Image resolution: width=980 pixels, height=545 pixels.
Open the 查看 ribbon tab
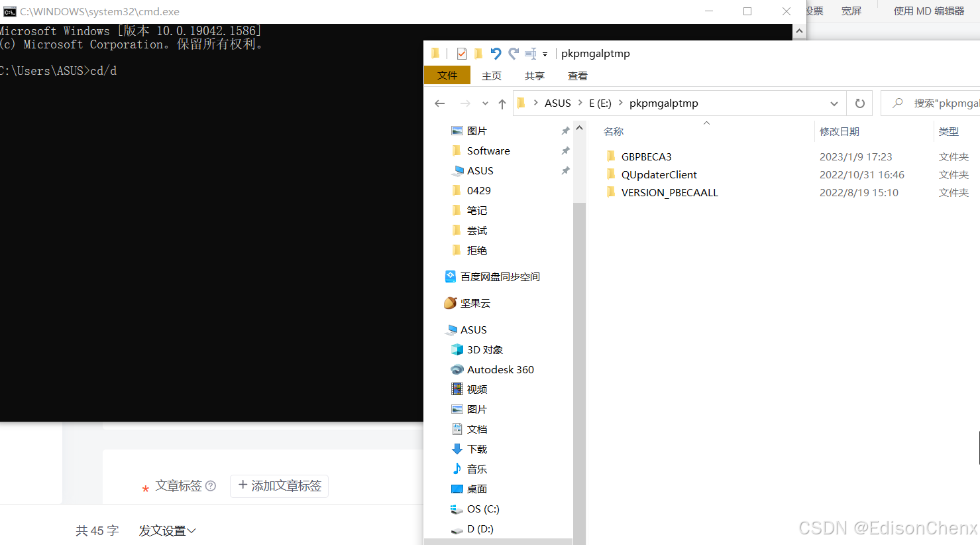pos(578,76)
